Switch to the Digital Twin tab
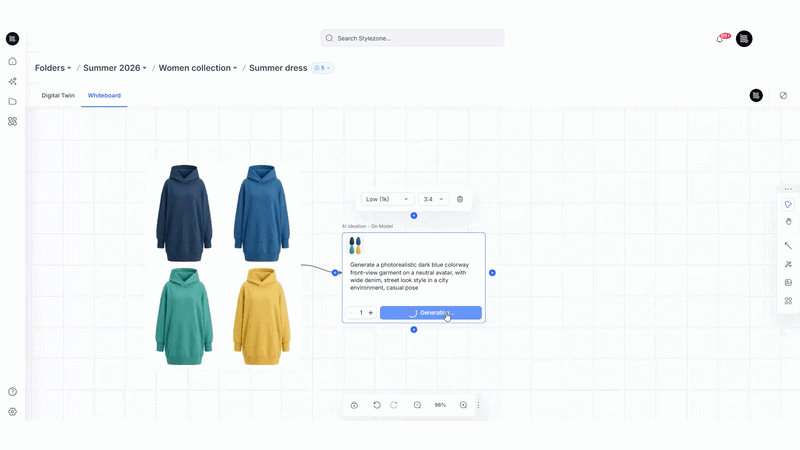Screen dimensions: 800x450 click(58, 95)
